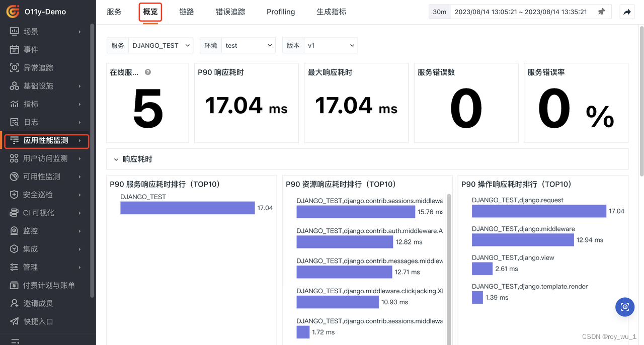Image resolution: width=644 pixels, height=345 pixels.
Task: Click the share arrow icon top right
Action: pyautogui.click(x=627, y=12)
